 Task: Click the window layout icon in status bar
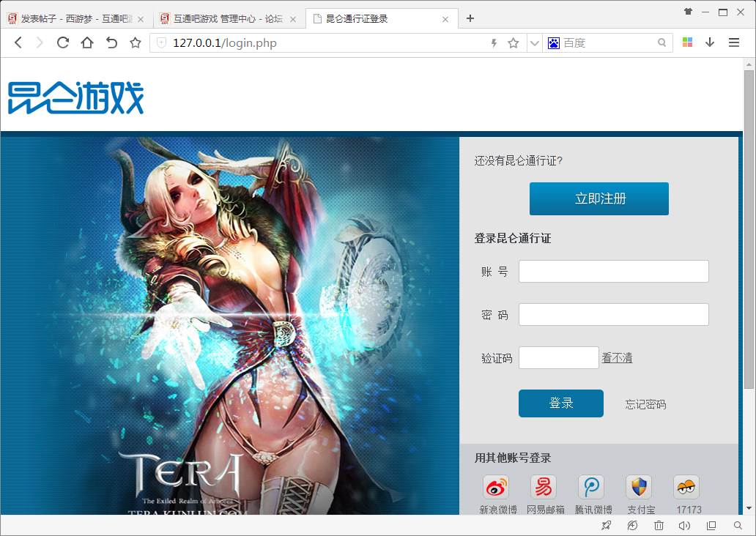click(x=711, y=526)
